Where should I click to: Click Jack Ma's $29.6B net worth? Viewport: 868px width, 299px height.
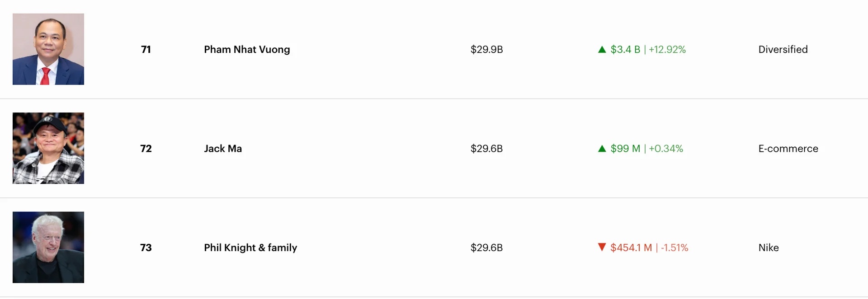pyautogui.click(x=486, y=149)
